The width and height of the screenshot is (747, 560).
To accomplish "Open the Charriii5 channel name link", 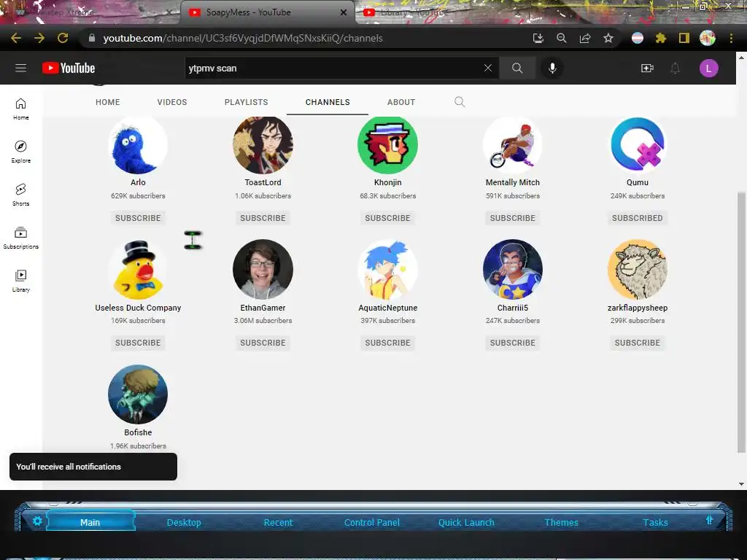I will point(513,308).
